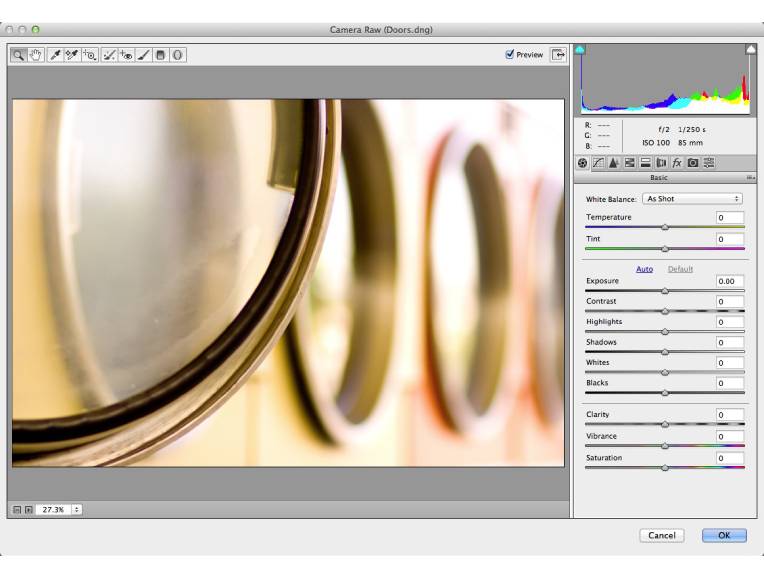The image size is (764, 573).
Task: Select the Hand tool
Action: click(x=37, y=55)
